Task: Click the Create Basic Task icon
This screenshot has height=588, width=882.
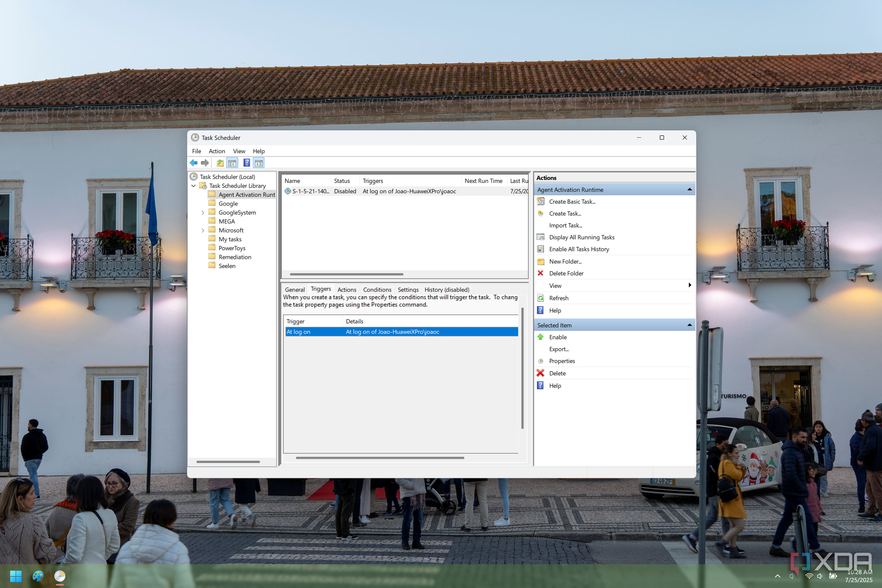Action: [541, 201]
